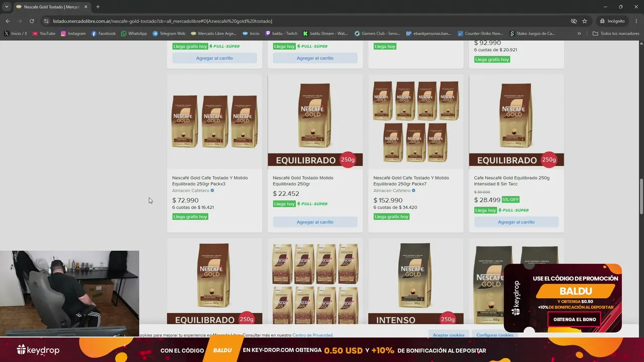Open the tab search dropdown arrow
Image resolution: width=644 pixels, height=362 pixels.
click(7, 7)
